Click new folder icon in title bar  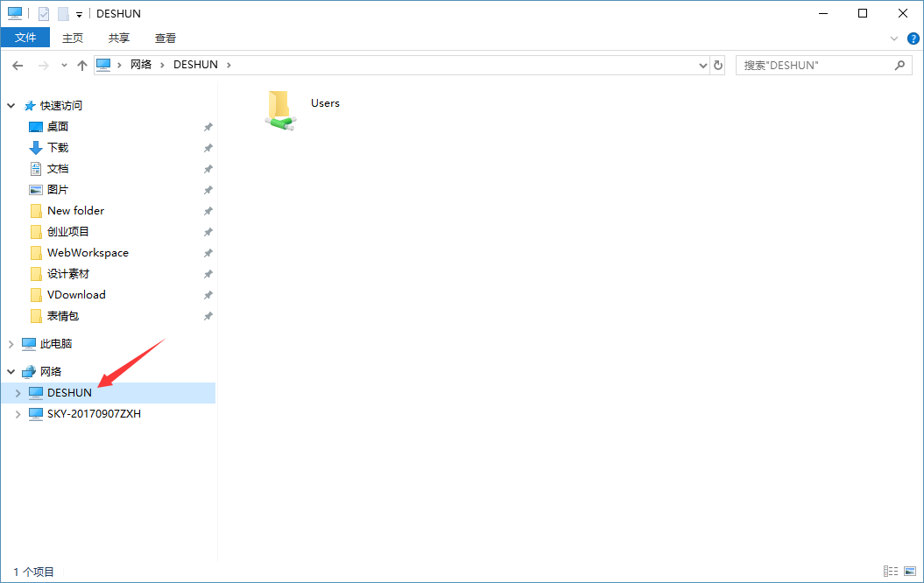[x=63, y=13]
